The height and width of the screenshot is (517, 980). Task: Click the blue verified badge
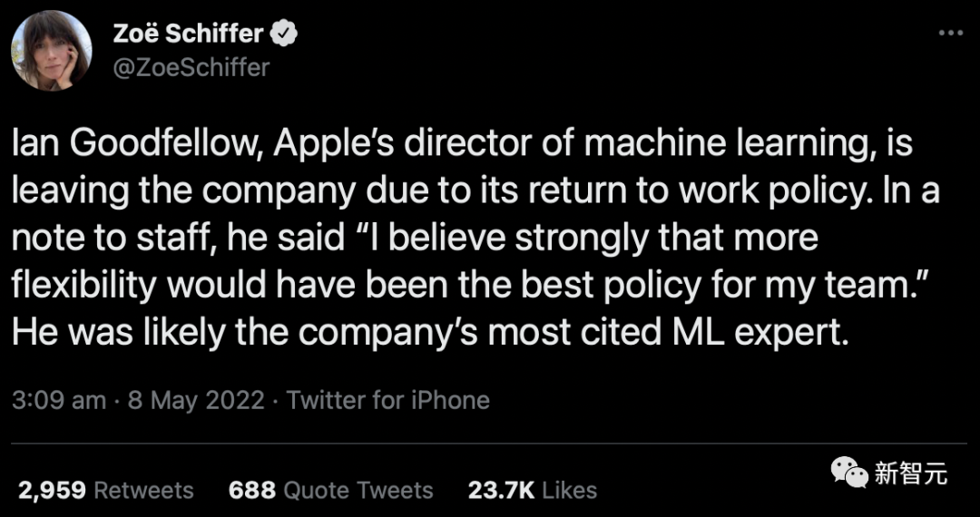point(286,34)
